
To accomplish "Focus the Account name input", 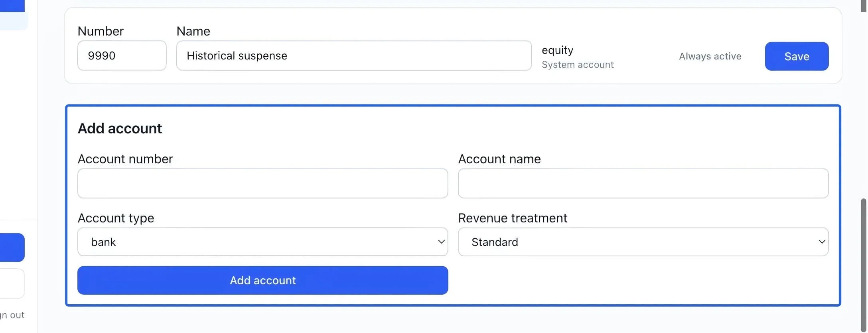I will (x=643, y=183).
